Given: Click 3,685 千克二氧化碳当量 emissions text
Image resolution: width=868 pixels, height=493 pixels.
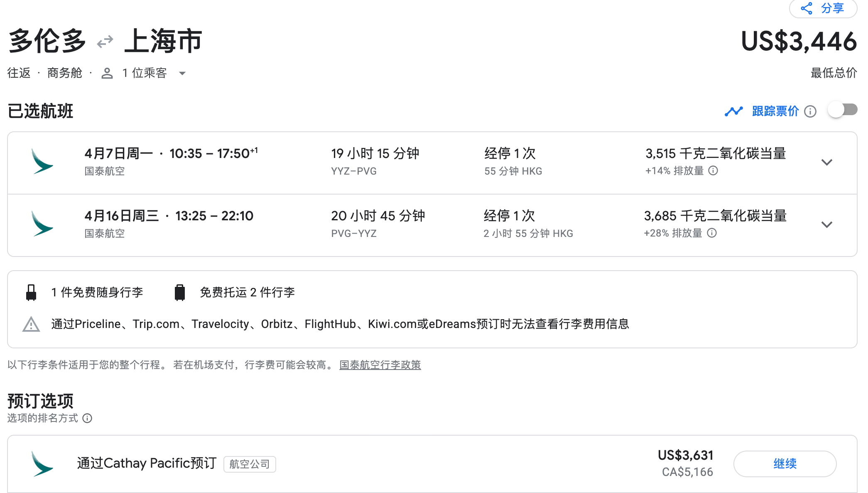Looking at the screenshot, I should coord(716,216).
